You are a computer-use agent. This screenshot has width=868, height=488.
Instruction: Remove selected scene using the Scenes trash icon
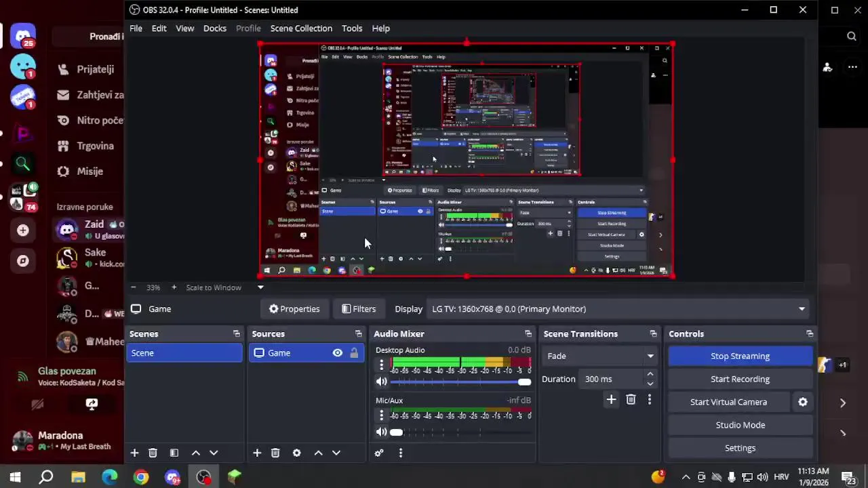[x=153, y=453]
